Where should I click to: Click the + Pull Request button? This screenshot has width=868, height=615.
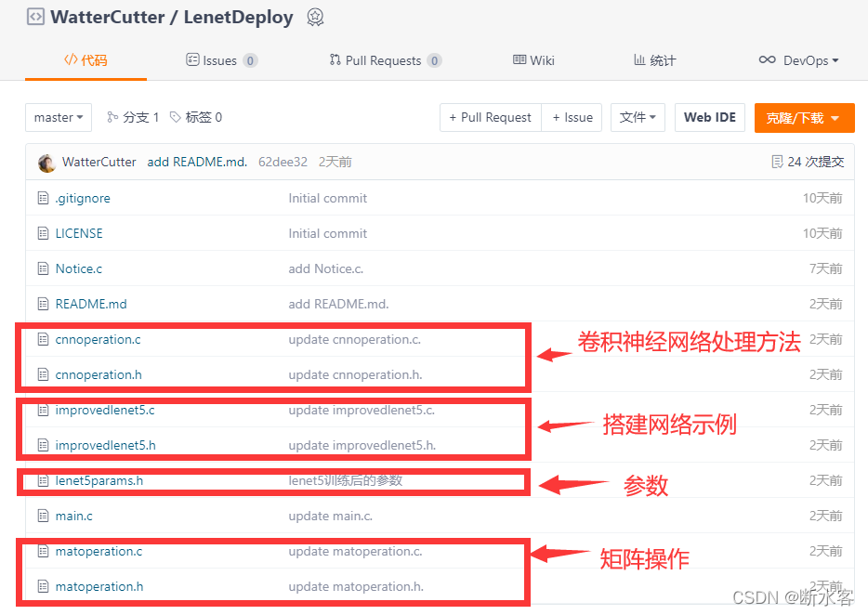[x=491, y=117]
